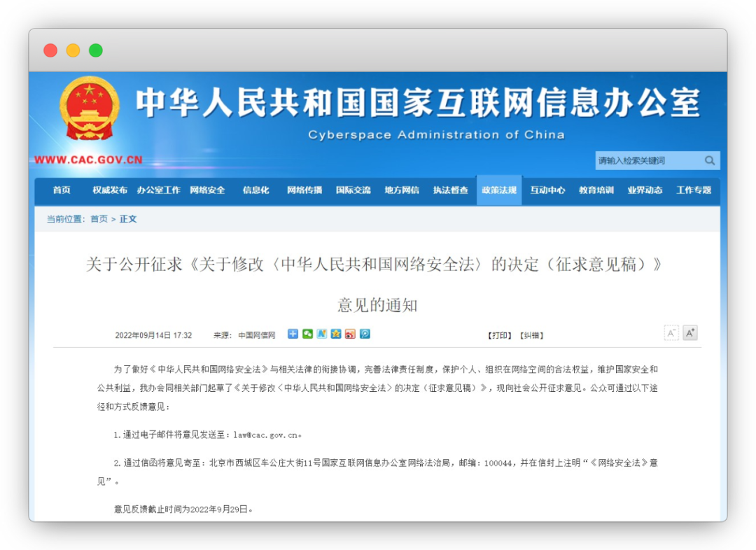Screen dimensions: 756x550
Task: Click the search magnifier icon
Action: (710, 160)
